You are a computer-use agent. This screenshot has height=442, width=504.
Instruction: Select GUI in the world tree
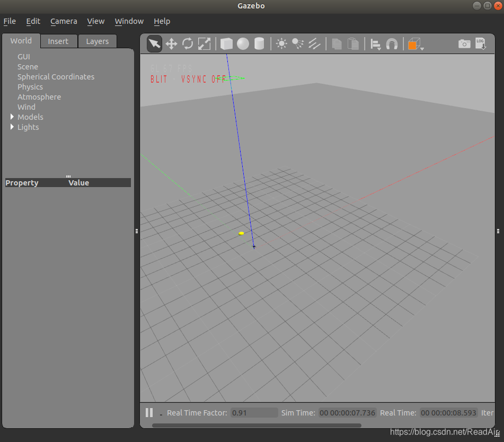coord(24,57)
